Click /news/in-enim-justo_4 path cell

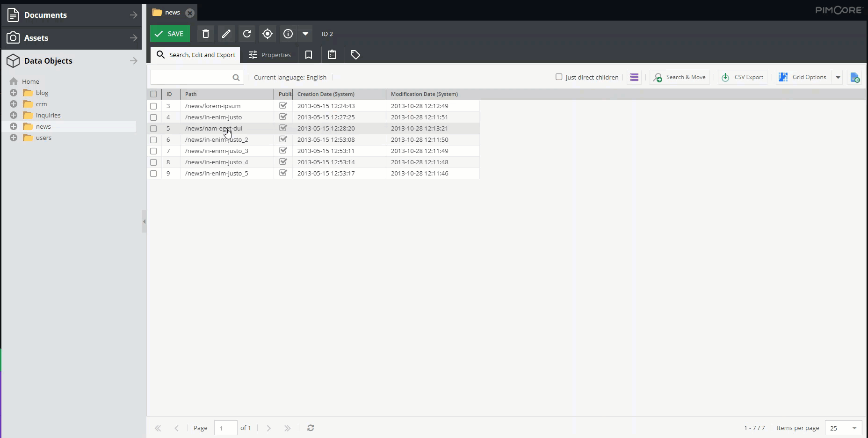point(227,162)
